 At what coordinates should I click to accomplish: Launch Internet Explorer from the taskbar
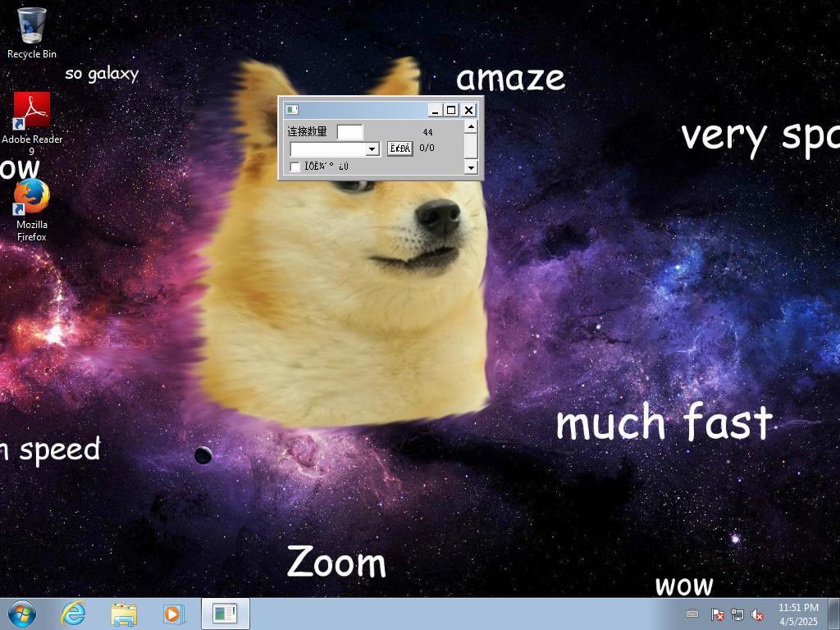pyautogui.click(x=73, y=614)
